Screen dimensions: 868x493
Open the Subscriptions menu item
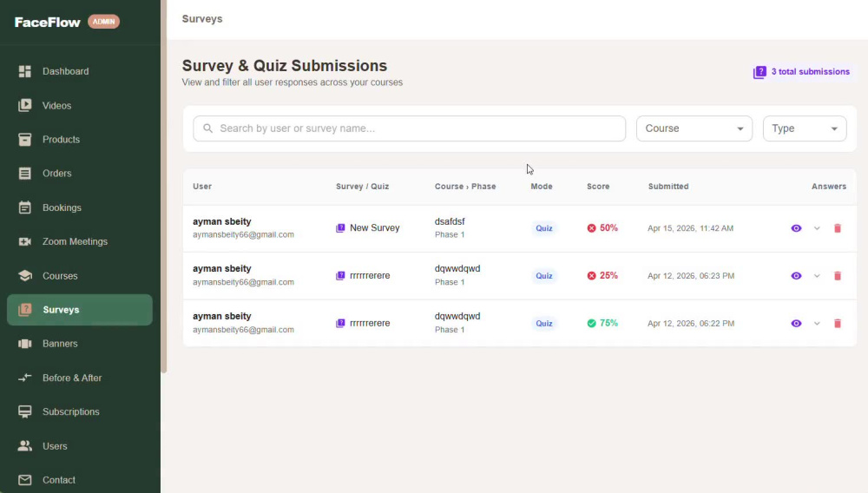point(80,411)
